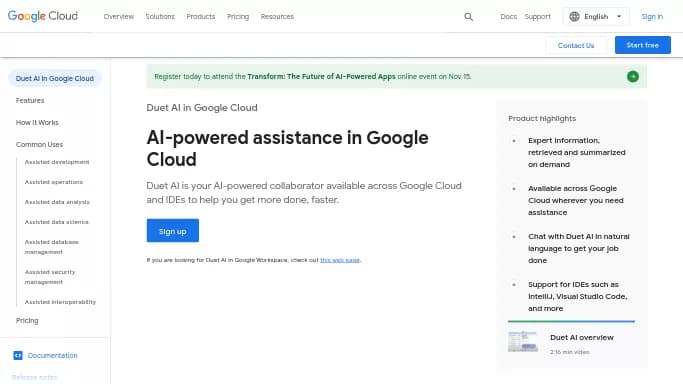Click 'Chat with Duet AI in natural language' highlight
Viewport: 683px width, 384px height.
click(x=579, y=248)
